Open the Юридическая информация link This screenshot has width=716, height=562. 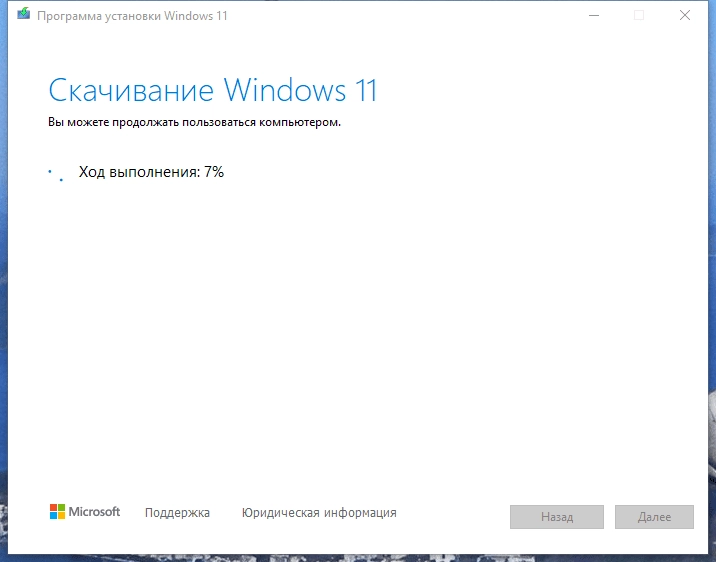319,513
